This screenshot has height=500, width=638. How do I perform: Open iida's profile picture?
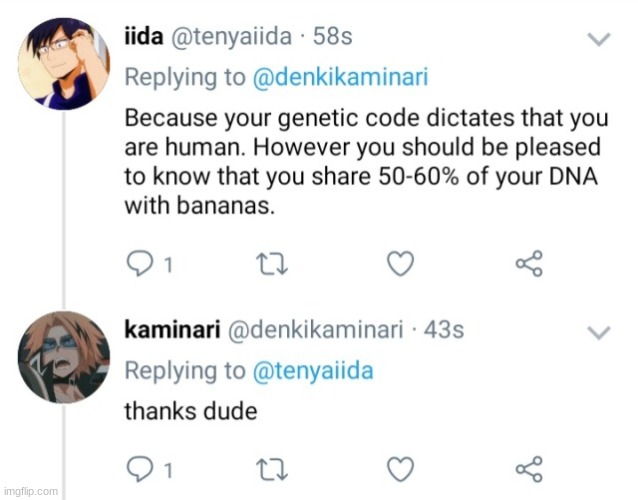pyautogui.click(x=63, y=66)
